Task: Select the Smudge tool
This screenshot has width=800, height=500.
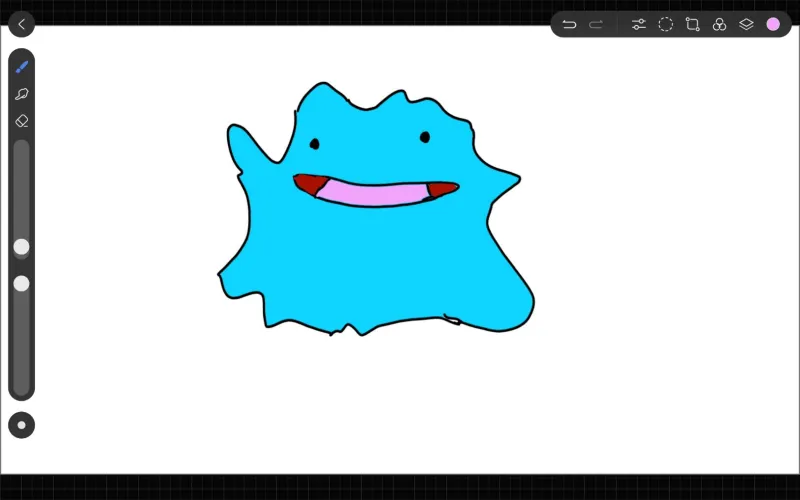Action: 21,94
